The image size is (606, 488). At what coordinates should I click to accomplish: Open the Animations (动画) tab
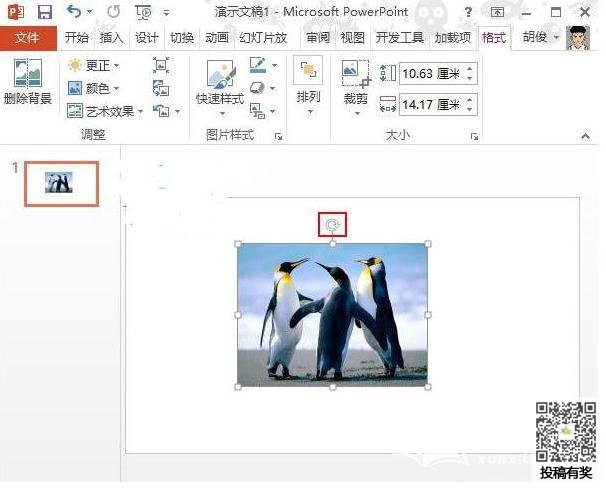pyautogui.click(x=216, y=38)
